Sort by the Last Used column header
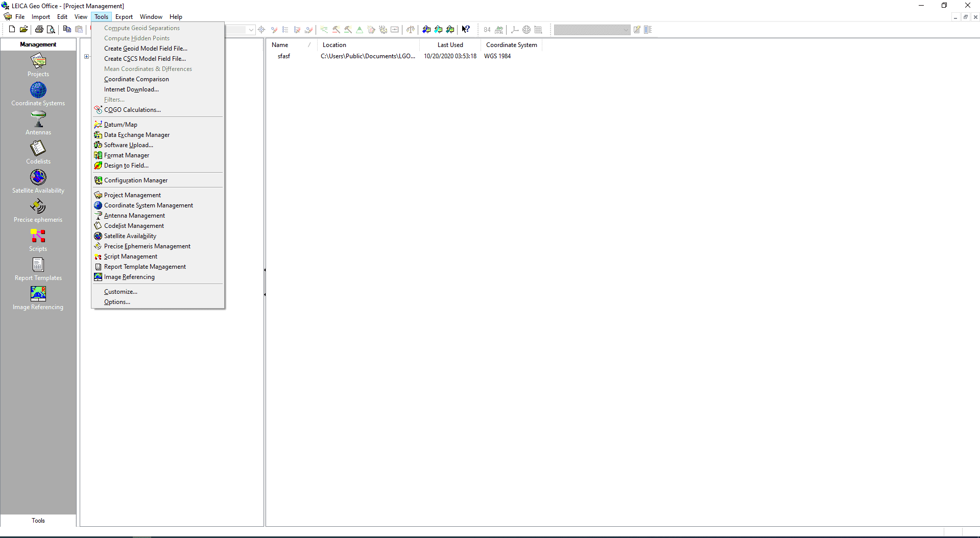 coord(450,45)
